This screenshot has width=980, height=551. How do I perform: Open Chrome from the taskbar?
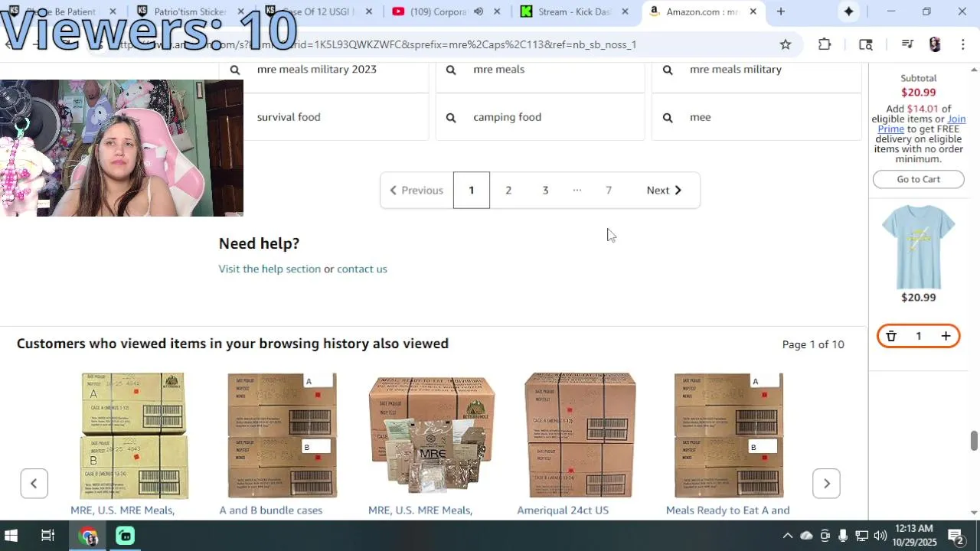click(x=89, y=536)
